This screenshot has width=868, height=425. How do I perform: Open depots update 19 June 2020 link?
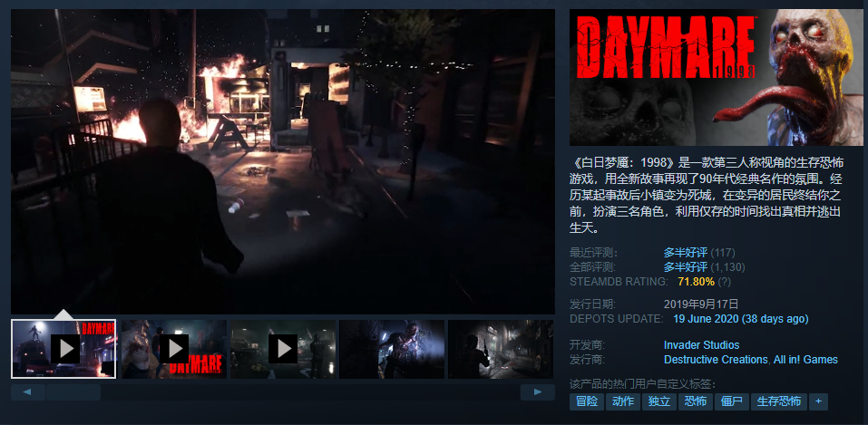pos(741,319)
